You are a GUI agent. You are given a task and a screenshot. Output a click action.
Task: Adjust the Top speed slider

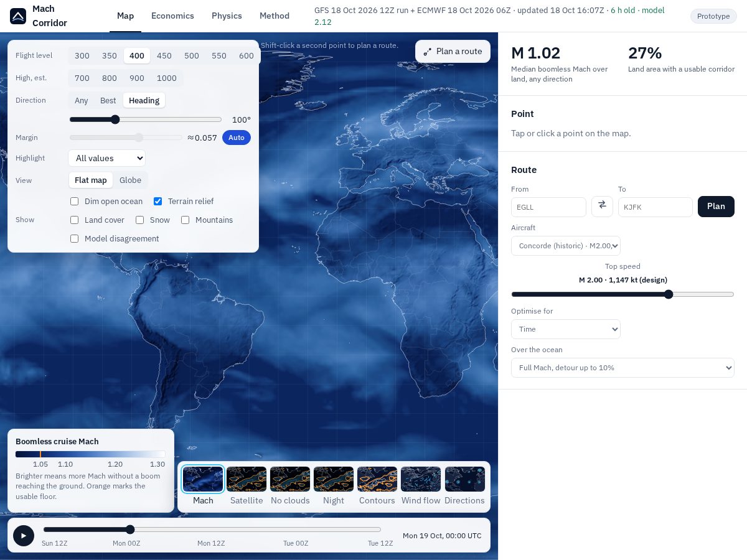[x=622, y=294]
